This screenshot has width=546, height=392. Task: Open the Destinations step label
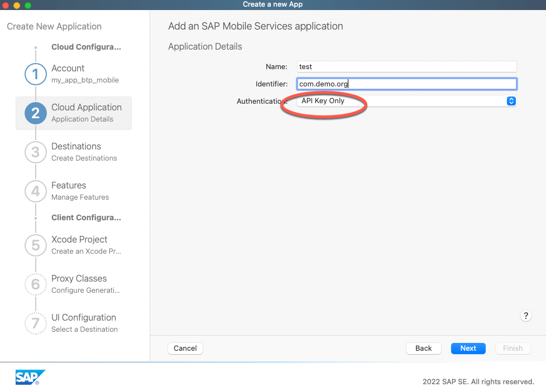pos(76,146)
